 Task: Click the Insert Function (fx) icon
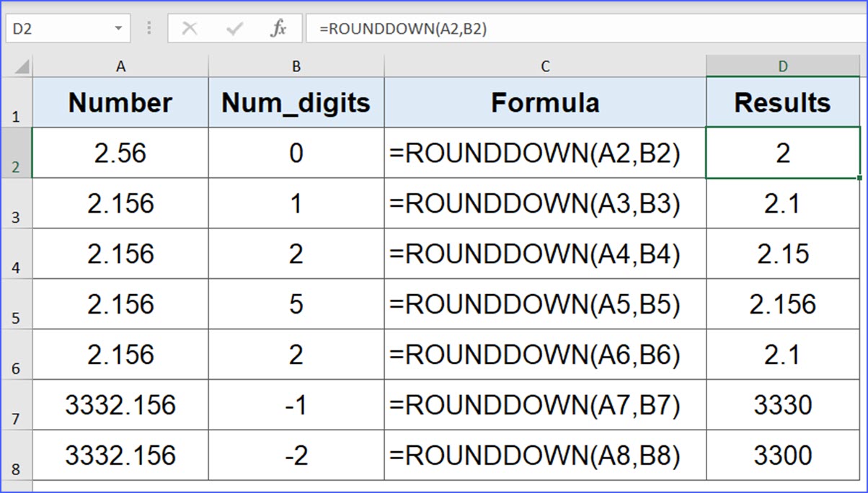point(280,27)
